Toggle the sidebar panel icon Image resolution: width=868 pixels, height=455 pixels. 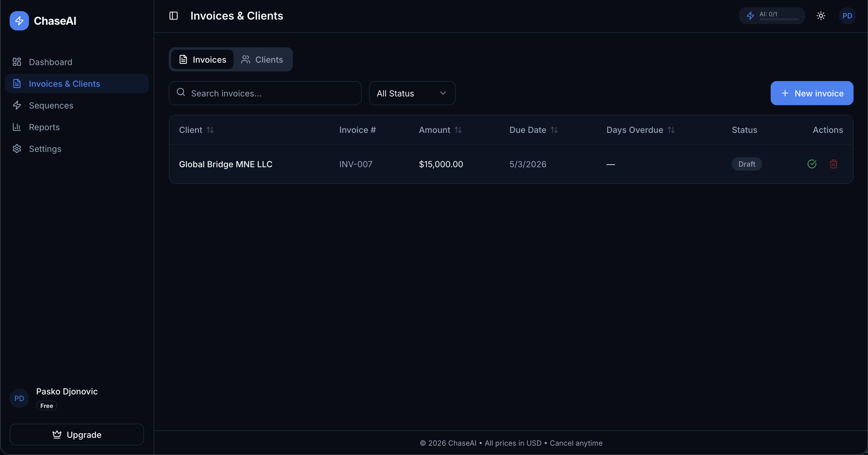click(174, 16)
